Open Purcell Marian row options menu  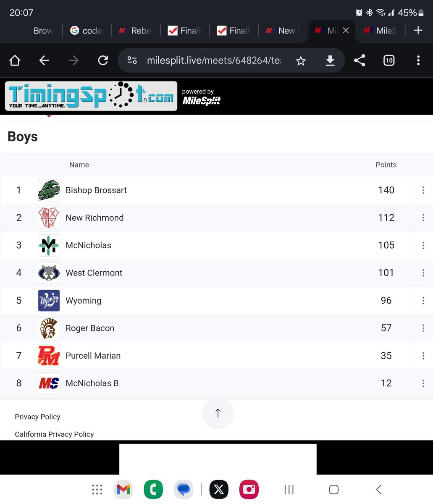tap(423, 356)
